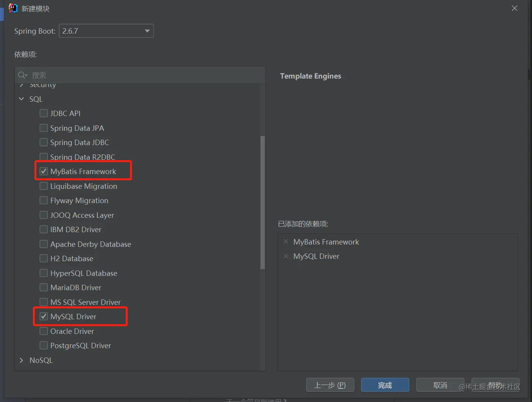Select the HyperSQL Database checkbox
Viewport: 532px width, 402px height.
coord(44,273)
